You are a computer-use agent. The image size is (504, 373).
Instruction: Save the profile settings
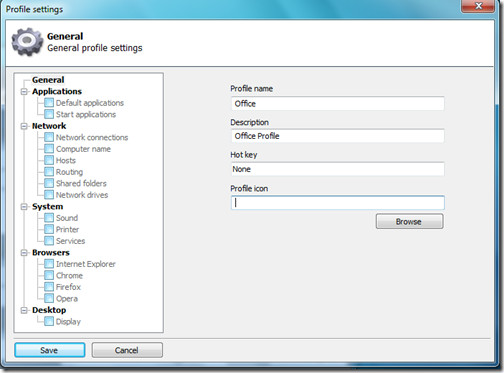(x=50, y=350)
